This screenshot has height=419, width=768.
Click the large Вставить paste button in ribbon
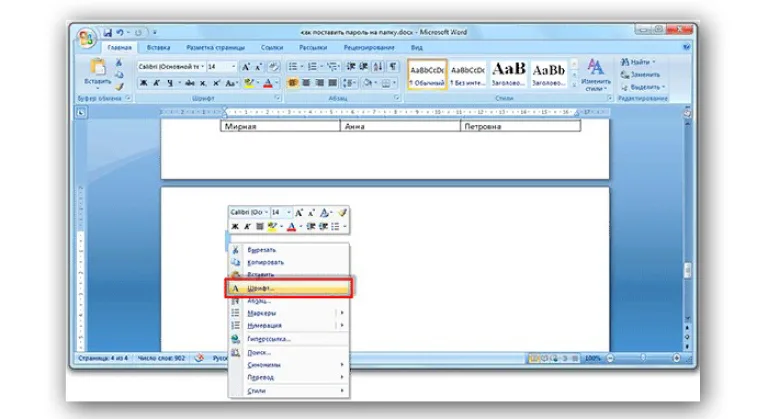(97, 74)
